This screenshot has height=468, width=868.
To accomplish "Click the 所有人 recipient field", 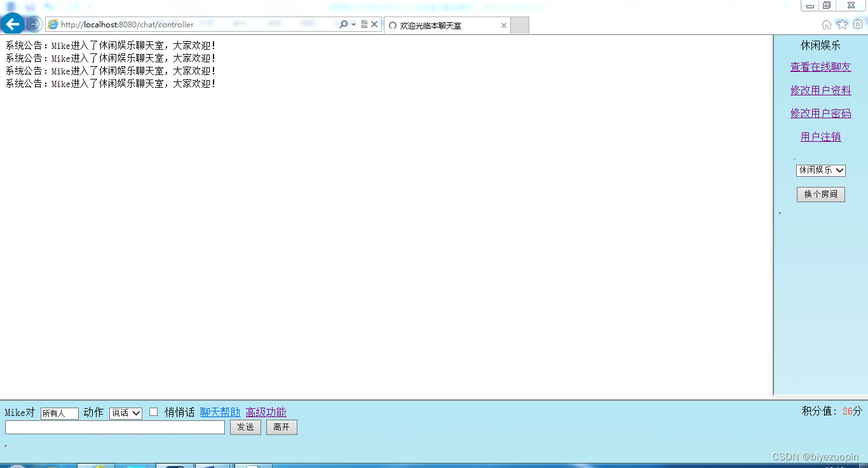I will click(60, 413).
